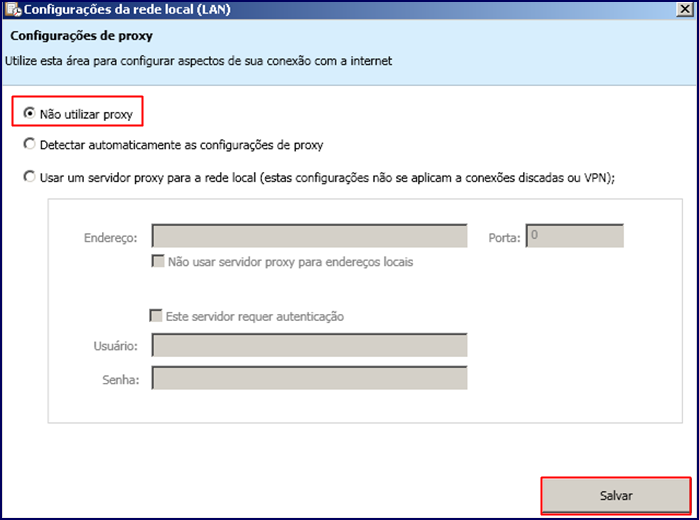Viewport: 699px width, 520px height.
Task: Click the 'Utilize esta área para configurar' description
Action: pos(198,61)
